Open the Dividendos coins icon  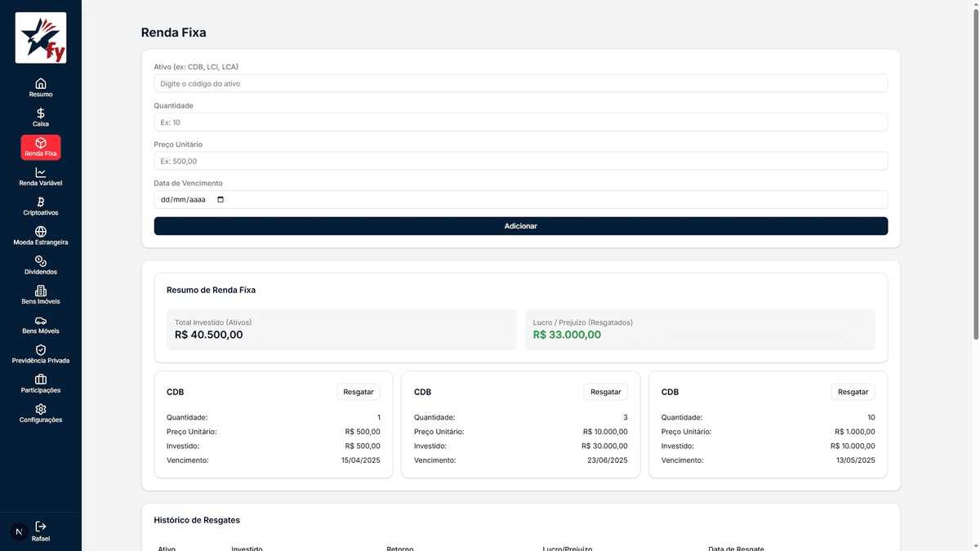41,261
